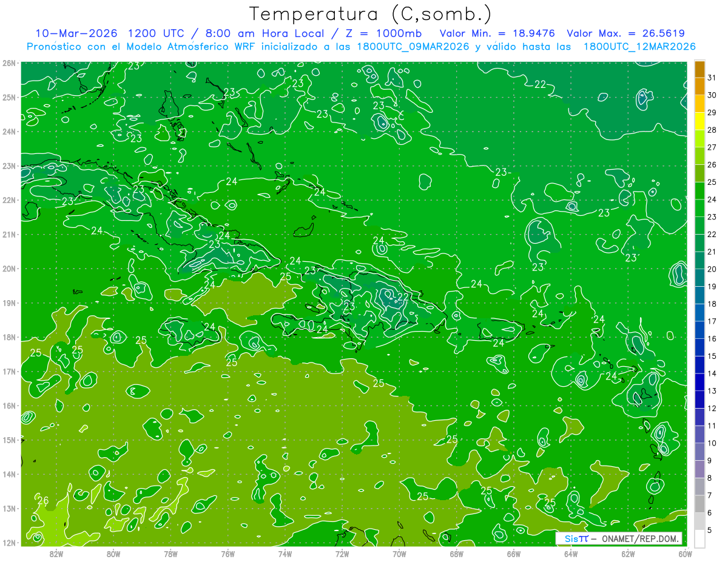The height and width of the screenshot is (562, 728).
Task: Click 'Valor Min. = 18.9476' text
Action: (497, 33)
